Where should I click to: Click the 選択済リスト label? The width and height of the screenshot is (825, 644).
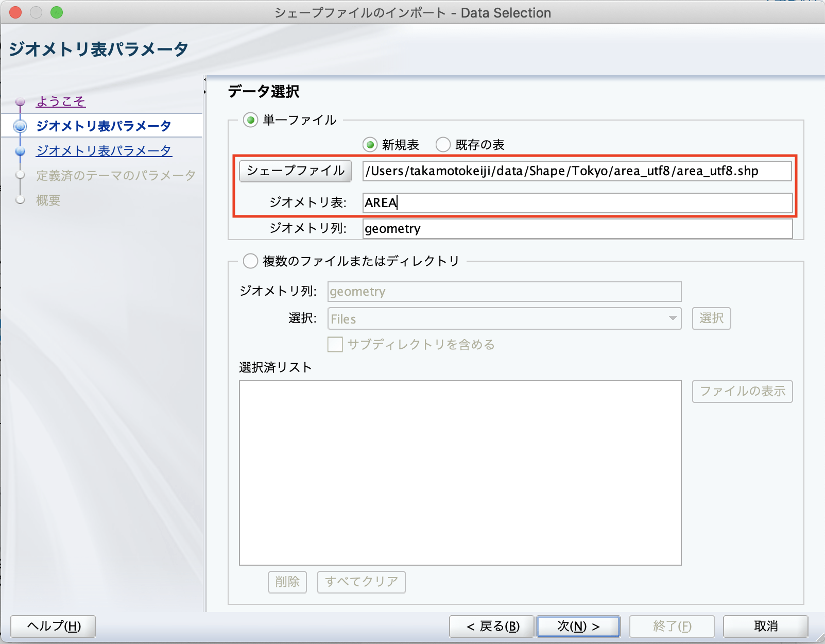(x=276, y=367)
